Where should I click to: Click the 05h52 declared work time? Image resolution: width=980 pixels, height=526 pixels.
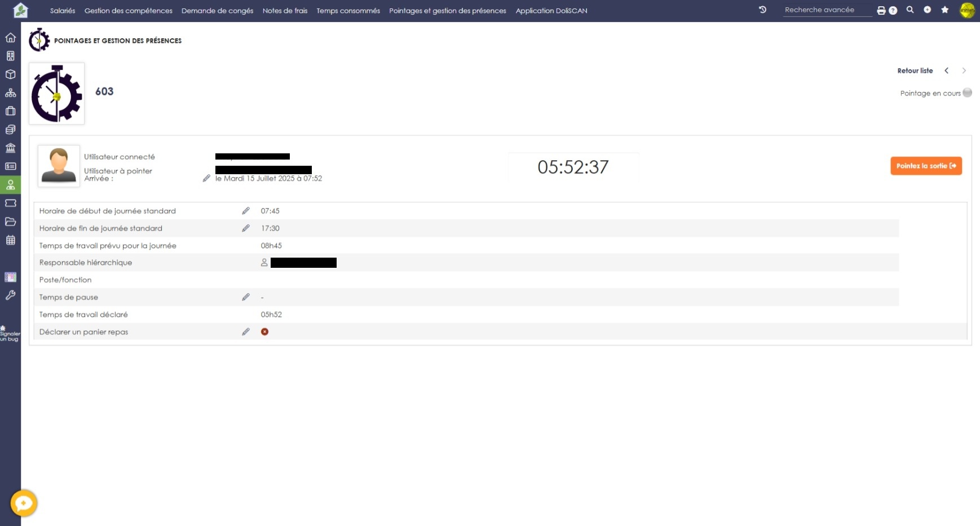pyautogui.click(x=271, y=315)
